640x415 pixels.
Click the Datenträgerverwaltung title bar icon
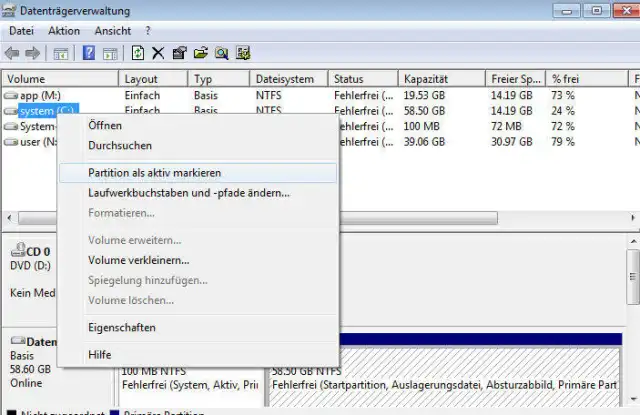point(9,10)
